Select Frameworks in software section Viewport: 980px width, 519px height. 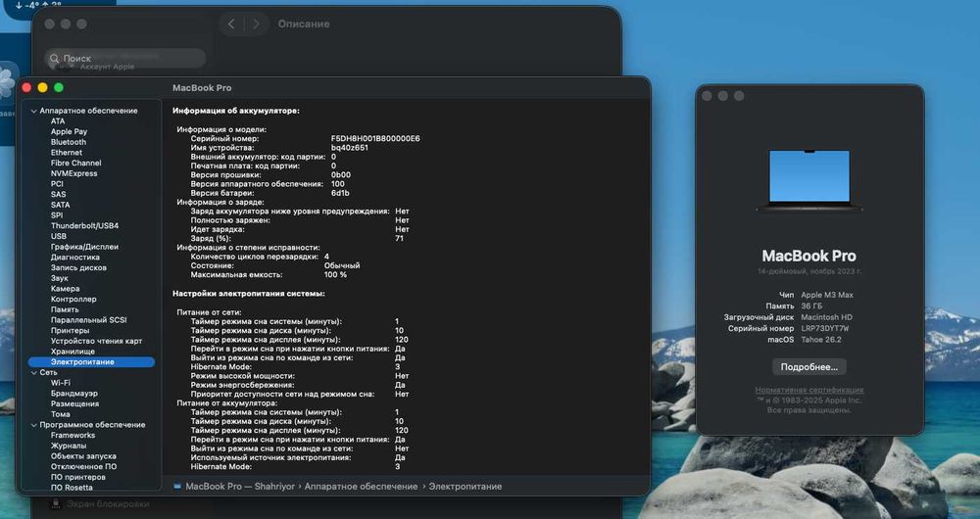[x=73, y=436]
